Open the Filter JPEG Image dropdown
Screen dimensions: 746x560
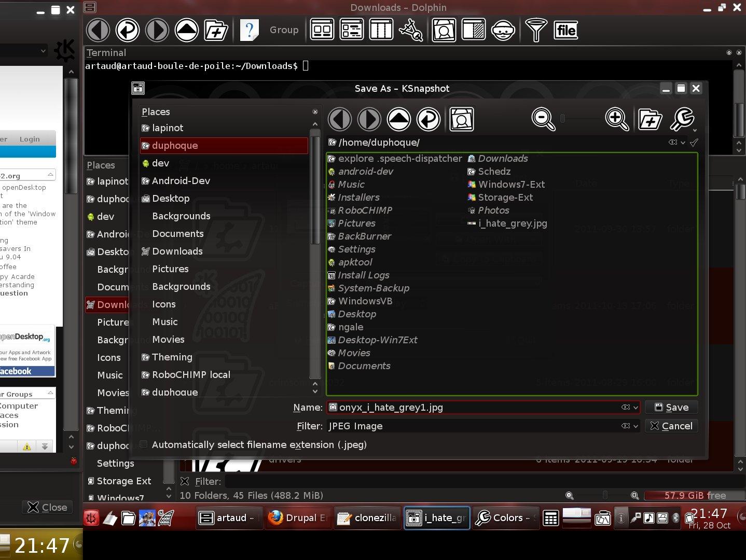(x=636, y=426)
